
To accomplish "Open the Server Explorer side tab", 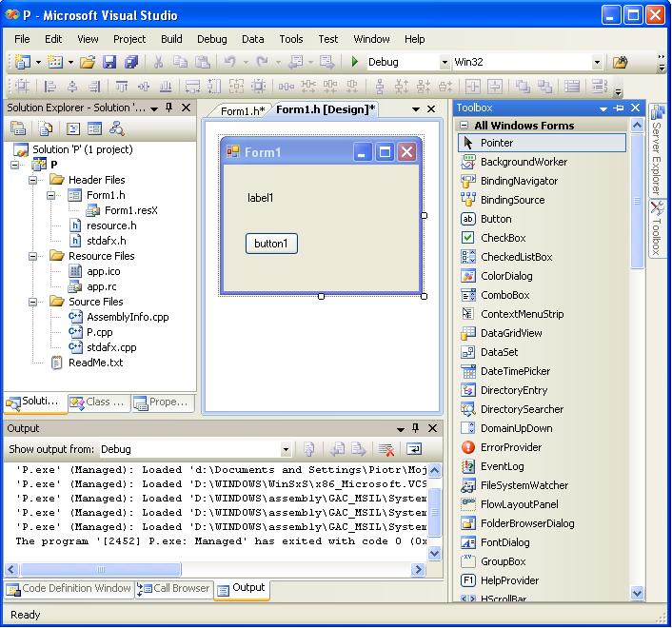I will pos(657,150).
